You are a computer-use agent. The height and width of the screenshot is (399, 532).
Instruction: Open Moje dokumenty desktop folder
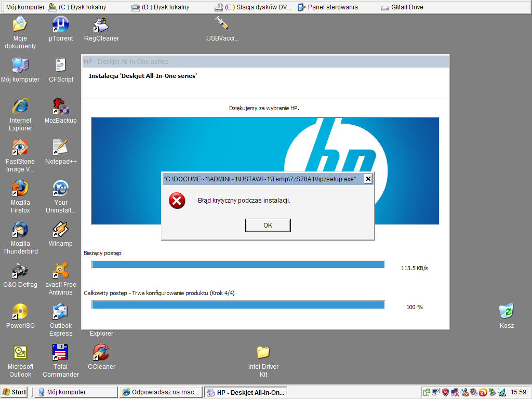pos(20,33)
